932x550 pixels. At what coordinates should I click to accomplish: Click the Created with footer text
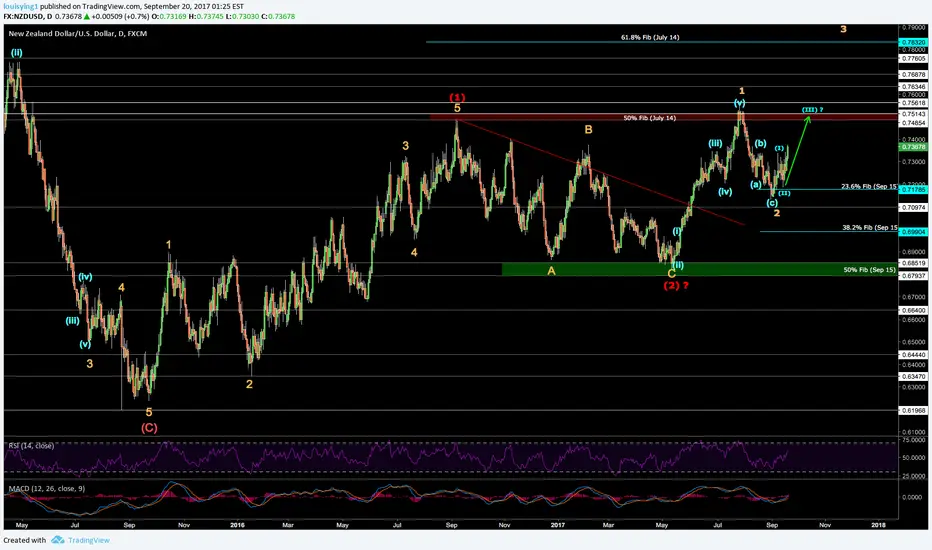click(x=24, y=540)
